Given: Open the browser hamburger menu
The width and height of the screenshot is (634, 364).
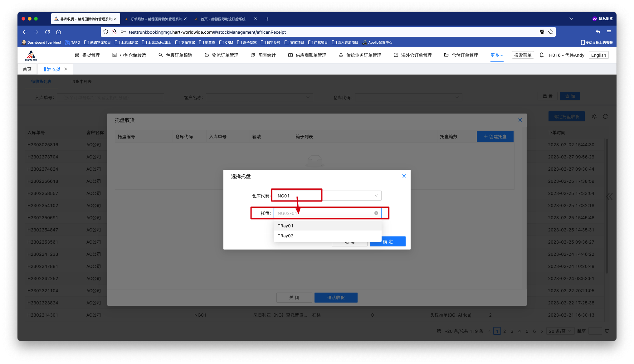Looking at the screenshot, I should click(x=609, y=32).
